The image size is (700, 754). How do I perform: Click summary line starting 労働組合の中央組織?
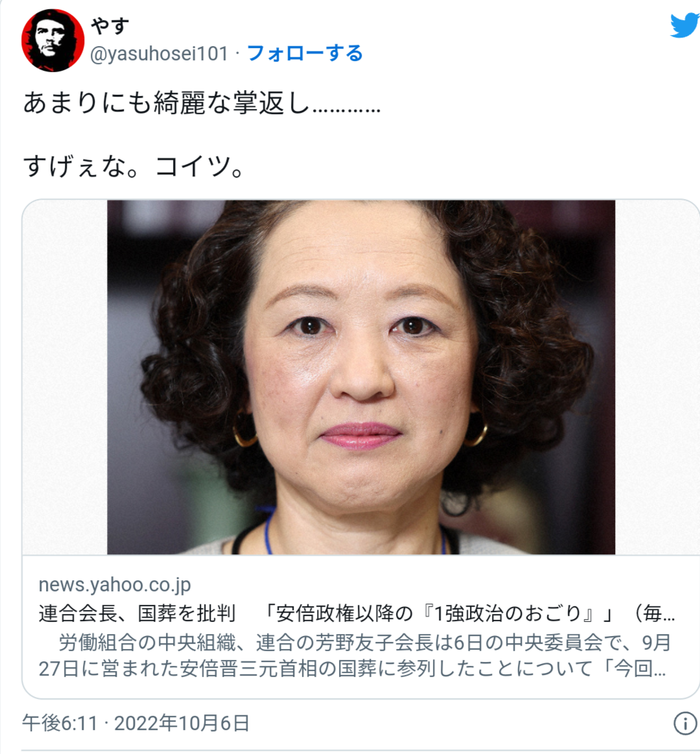364,642
